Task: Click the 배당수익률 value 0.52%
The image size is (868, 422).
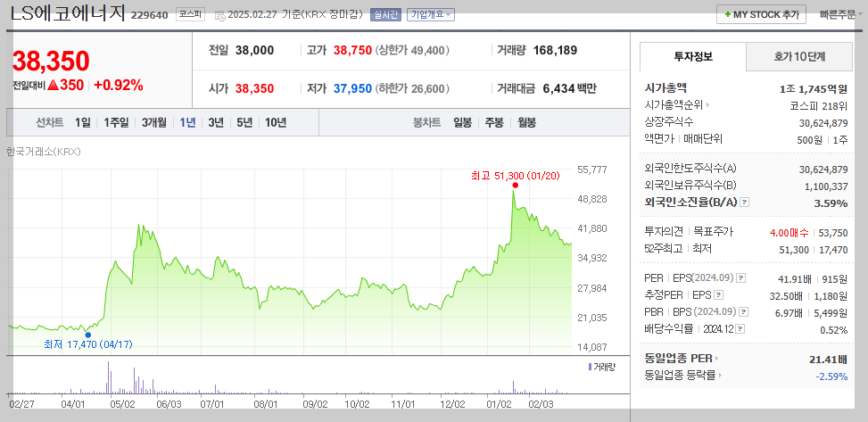Action: (834, 330)
